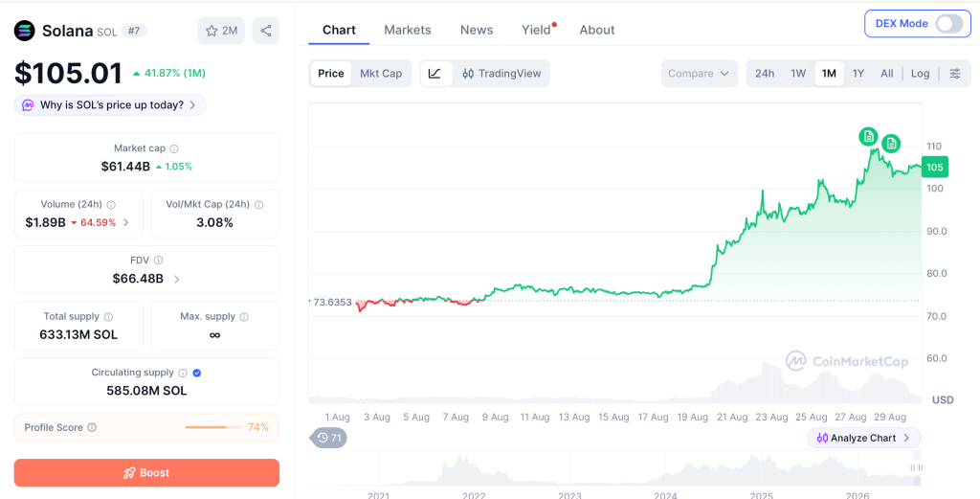Select 1Y time range
980x499 pixels.
click(x=858, y=73)
